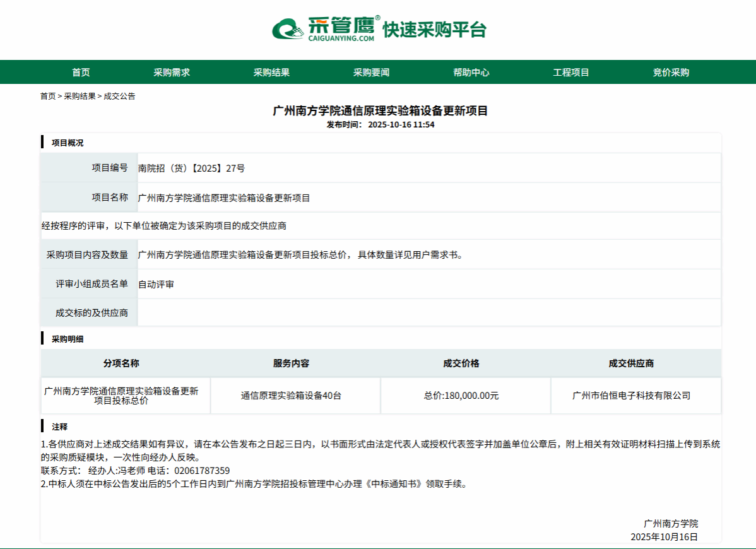Click the total price 180,000.00元 cell
The height and width of the screenshot is (549, 756).
(x=461, y=396)
